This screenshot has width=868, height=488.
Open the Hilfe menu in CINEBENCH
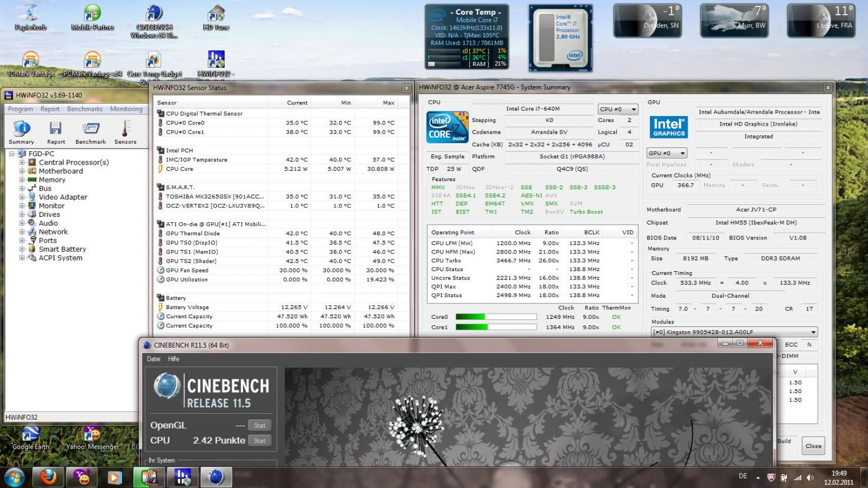pos(173,359)
